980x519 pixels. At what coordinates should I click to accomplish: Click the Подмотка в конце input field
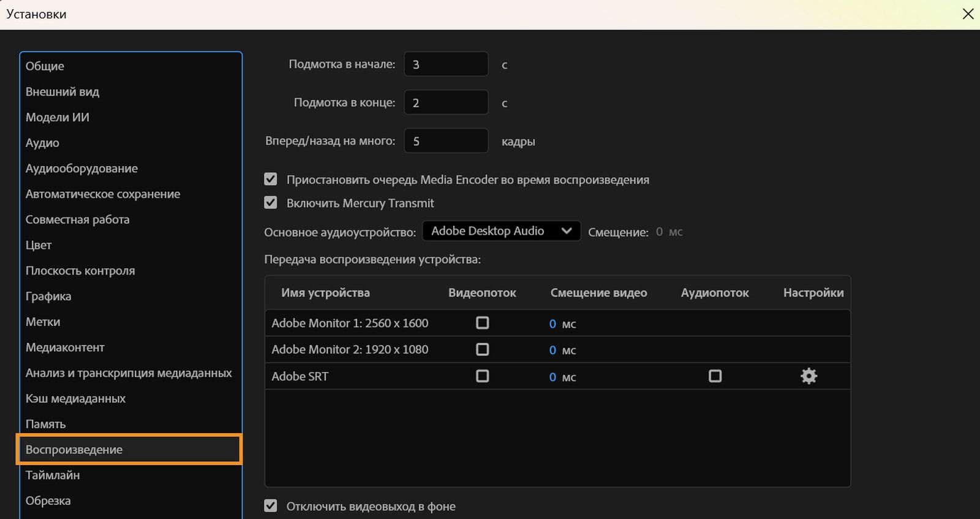pos(446,102)
